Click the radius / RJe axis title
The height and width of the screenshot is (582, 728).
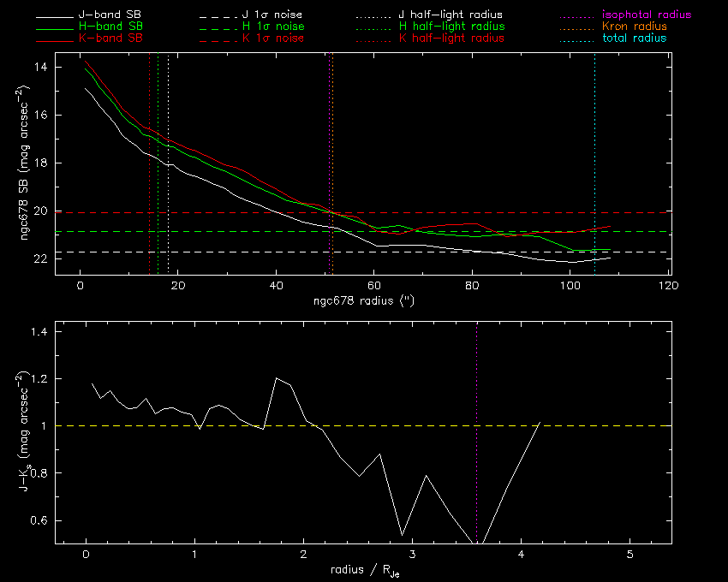364,571
